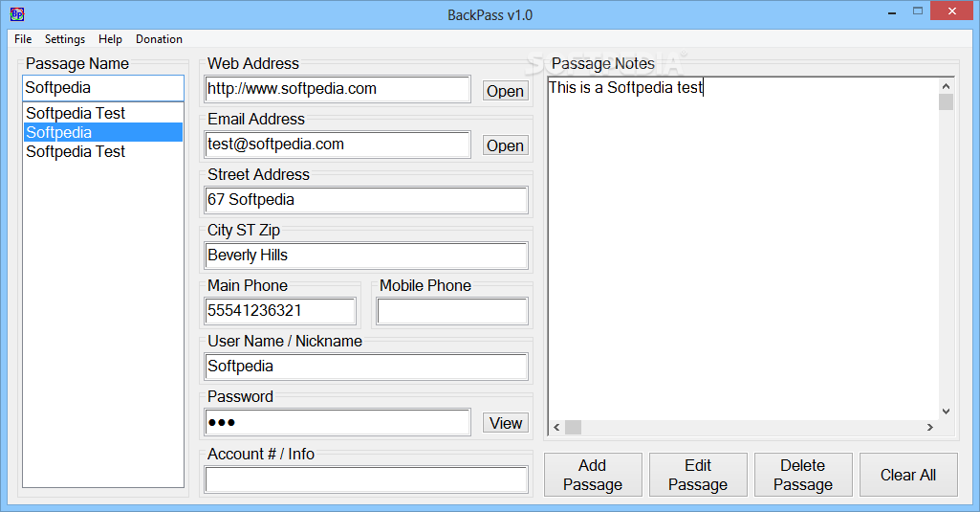Click the Main Phone field
980x512 pixels.
pos(280,311)
